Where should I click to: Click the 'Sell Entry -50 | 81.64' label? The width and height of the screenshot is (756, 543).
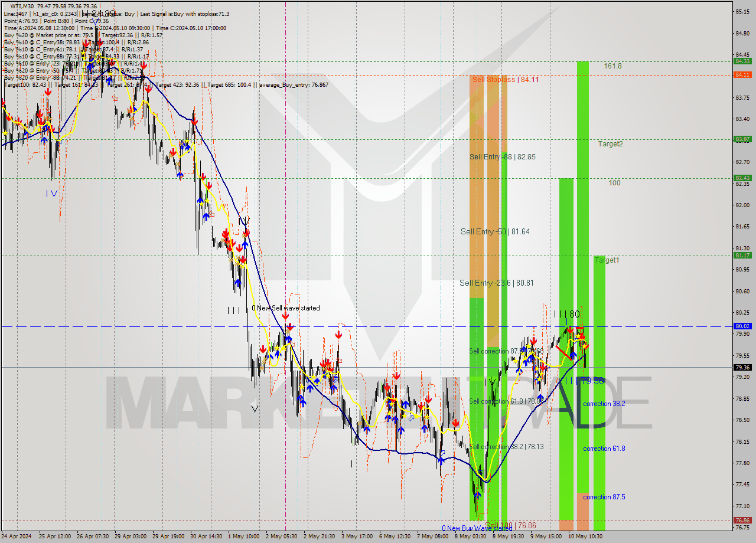point(495,231)
